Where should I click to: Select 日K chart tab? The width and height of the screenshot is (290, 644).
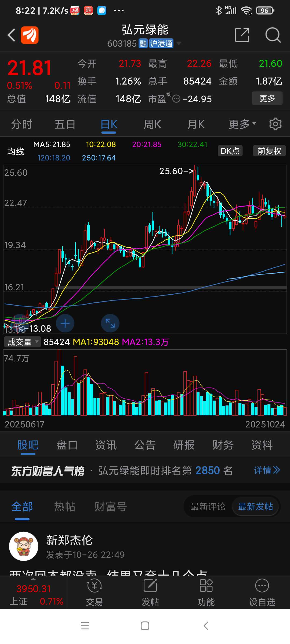109,125
